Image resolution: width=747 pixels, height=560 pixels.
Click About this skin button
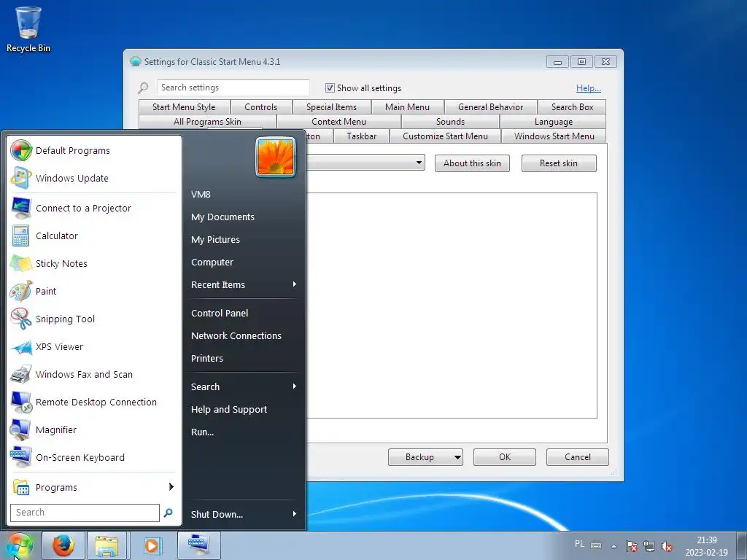472,163
